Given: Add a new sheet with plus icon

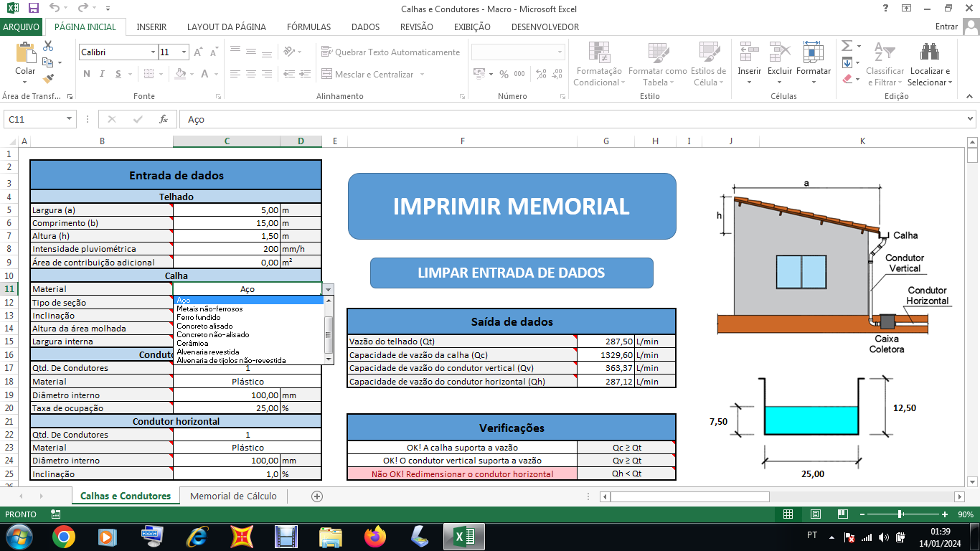Looking at the screenshot, I should tap(317, 496).
